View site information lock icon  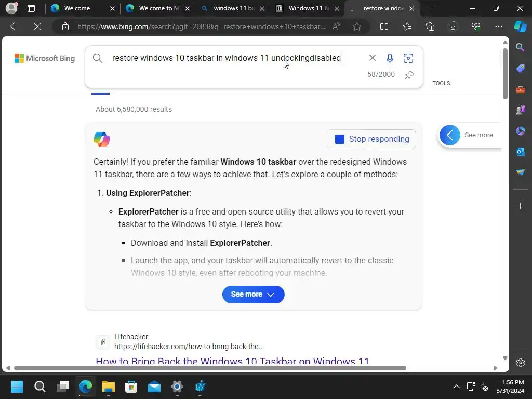tap(65, 26)
